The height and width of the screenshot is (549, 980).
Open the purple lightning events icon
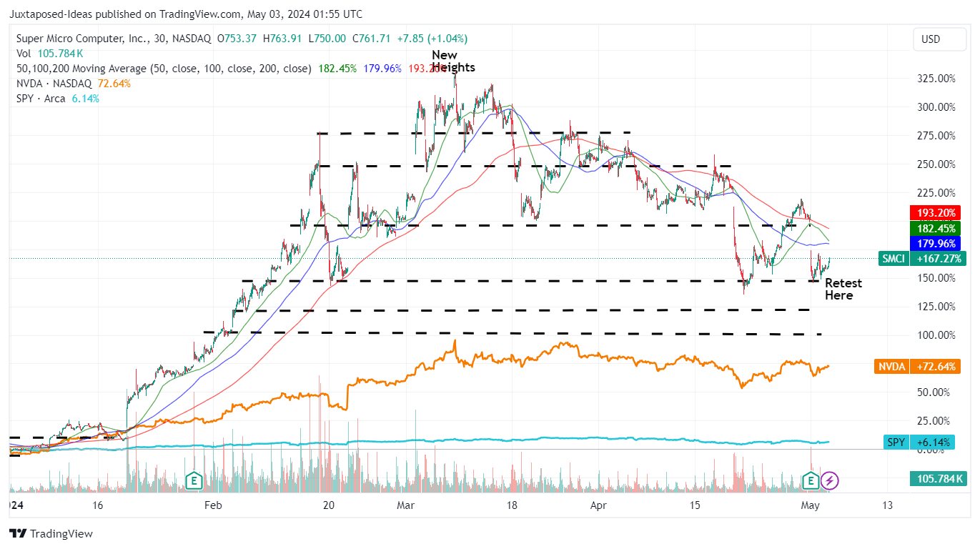click(x=829, y=481)
